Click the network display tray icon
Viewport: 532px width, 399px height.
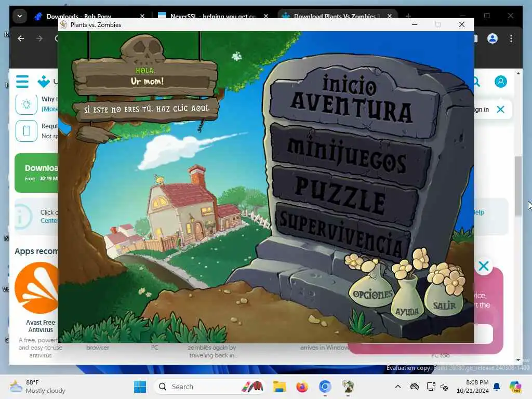click(431, 387)
